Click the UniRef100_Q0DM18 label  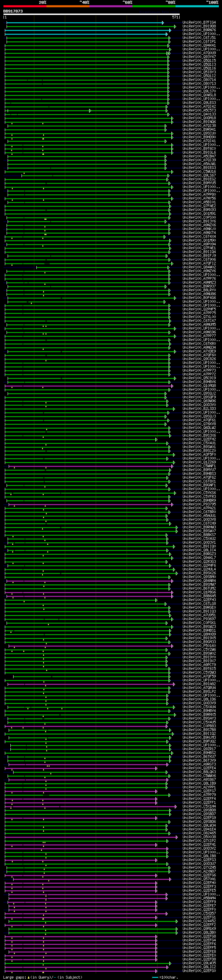(199, 118)
